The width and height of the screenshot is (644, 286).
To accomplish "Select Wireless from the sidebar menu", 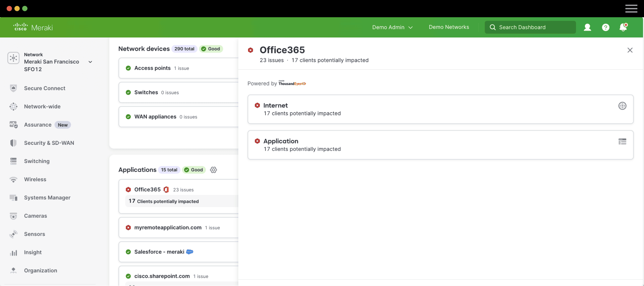I will [x=35, y=179].
